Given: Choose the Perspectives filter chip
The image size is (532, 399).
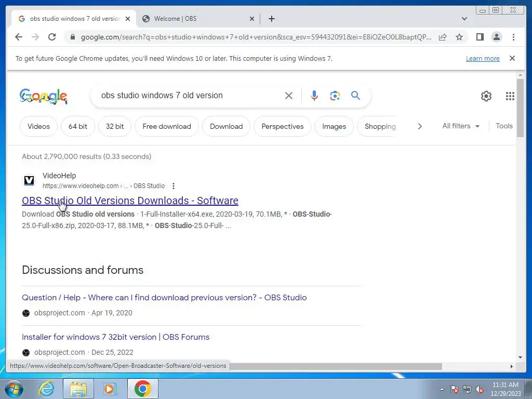Looking at the screenshot, I should tap(282, 126).
